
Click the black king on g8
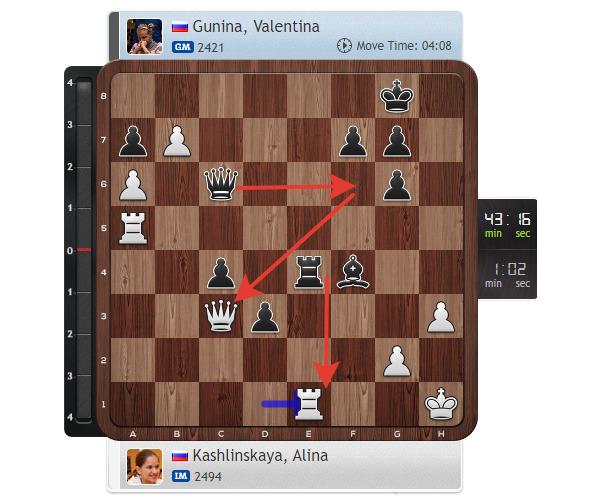tap(397, 96)
